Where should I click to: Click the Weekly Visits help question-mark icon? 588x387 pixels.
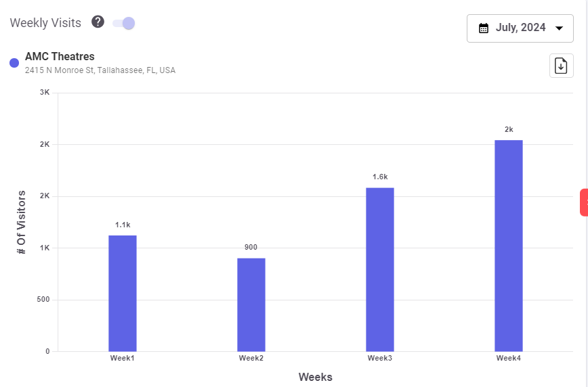[98, 22]
